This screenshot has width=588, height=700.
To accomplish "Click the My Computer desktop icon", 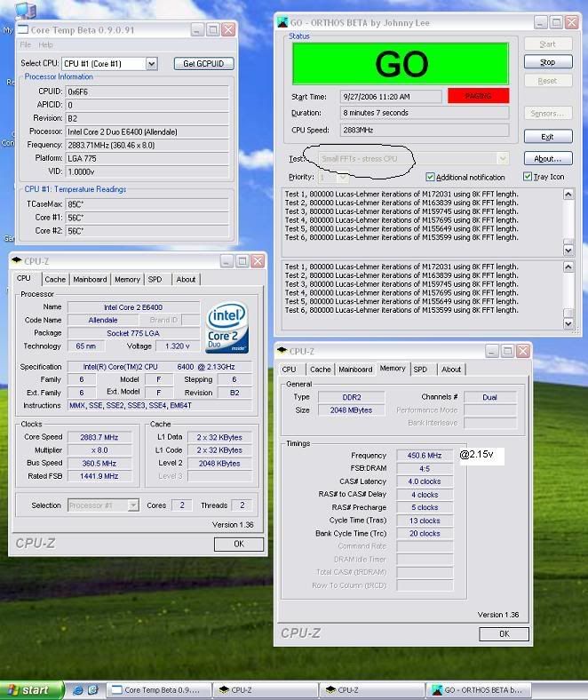I will point(25,10).
